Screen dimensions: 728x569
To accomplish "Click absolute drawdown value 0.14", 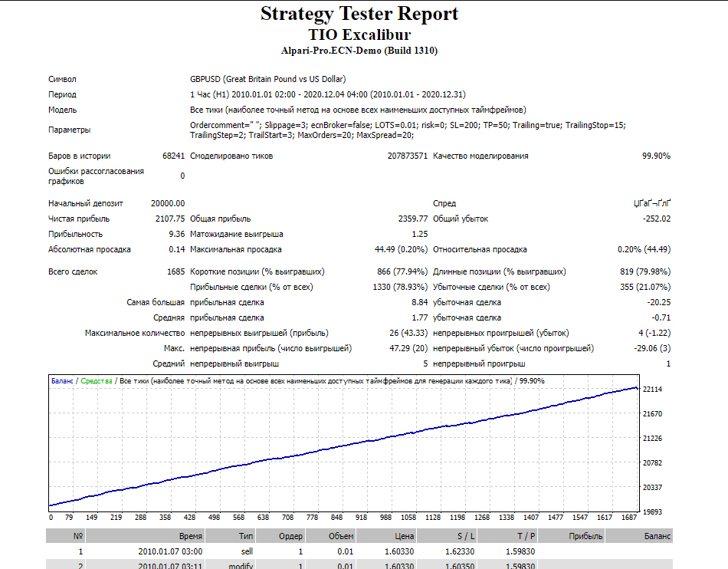I will pyautogui.click(x=177, y=249).
